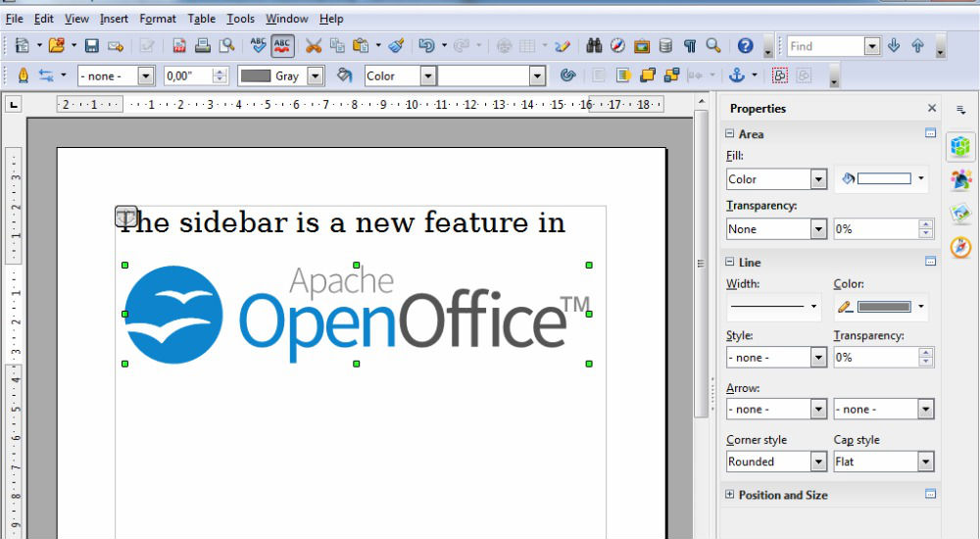Click the Rotate icon in toolbar

566,75
